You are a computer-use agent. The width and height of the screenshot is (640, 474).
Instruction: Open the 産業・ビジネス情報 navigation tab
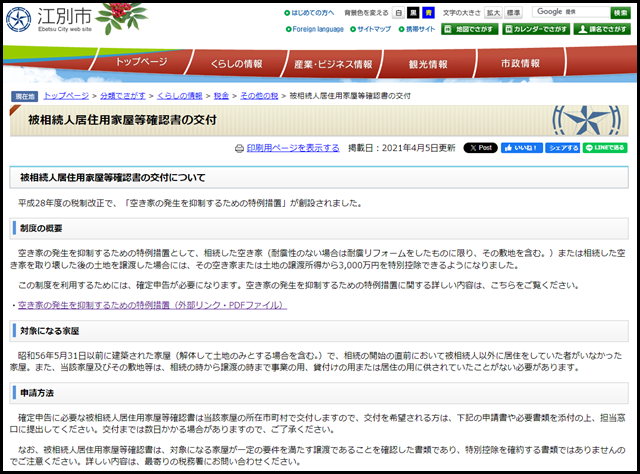(x=333, y=64)
